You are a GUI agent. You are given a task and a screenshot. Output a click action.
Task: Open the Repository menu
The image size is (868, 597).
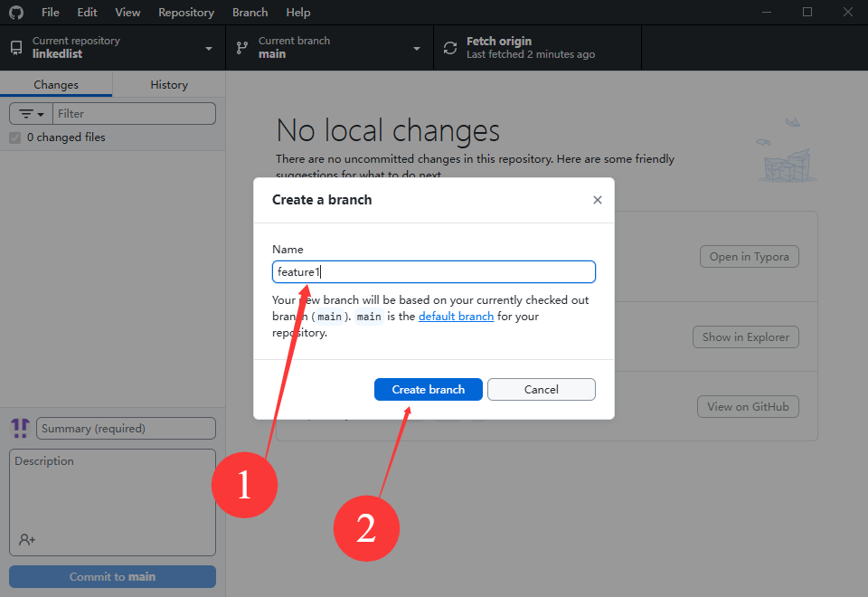(186, 13)
